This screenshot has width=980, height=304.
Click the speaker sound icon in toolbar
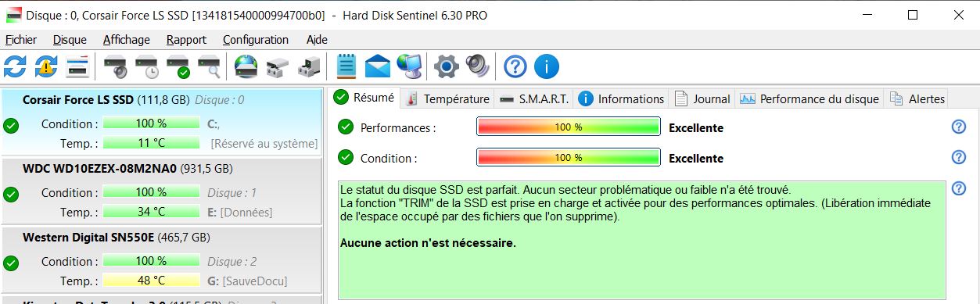point(477,66)
